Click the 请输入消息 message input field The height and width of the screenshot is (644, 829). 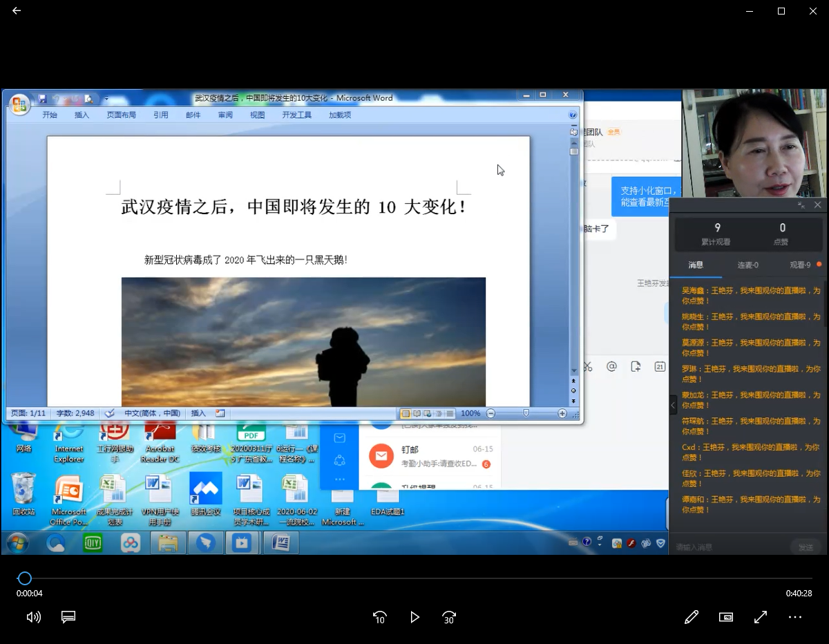click(729, 547)
